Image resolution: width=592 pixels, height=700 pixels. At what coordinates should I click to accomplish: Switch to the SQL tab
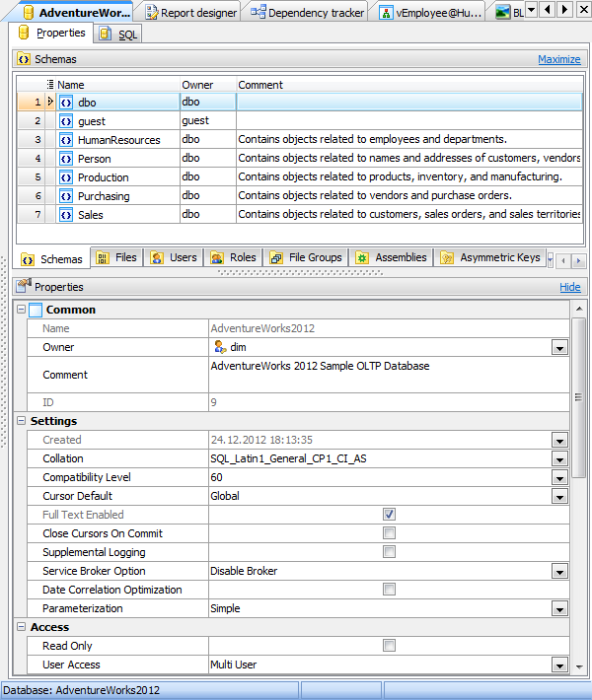pos(119,35)
